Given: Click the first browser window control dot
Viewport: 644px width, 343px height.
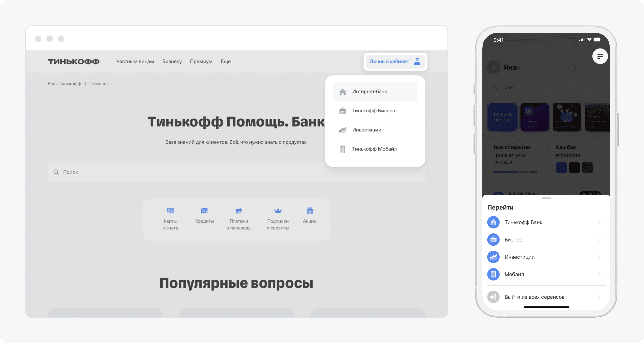Looking at the screenshot, I should click(38, 39).
